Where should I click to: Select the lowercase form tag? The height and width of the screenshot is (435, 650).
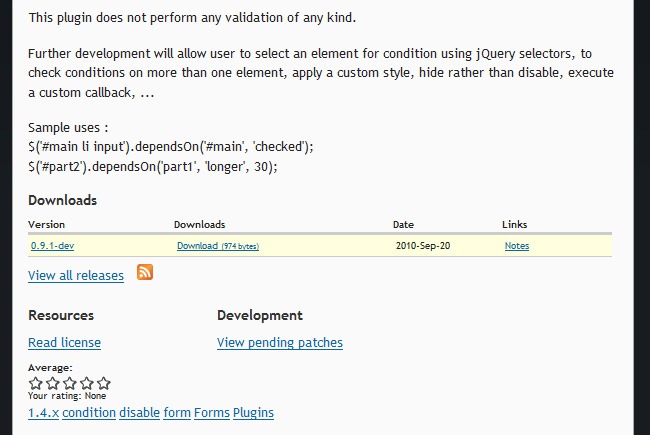tap(177, 413)
